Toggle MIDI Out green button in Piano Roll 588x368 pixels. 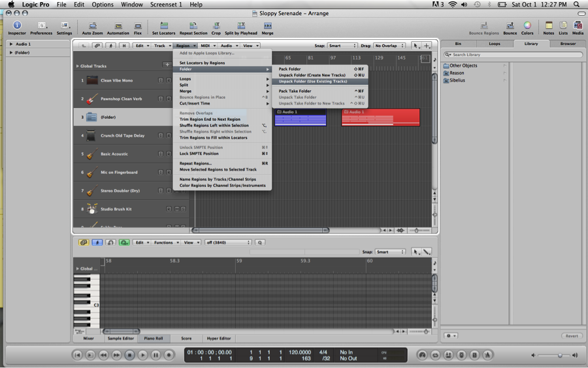123,243
